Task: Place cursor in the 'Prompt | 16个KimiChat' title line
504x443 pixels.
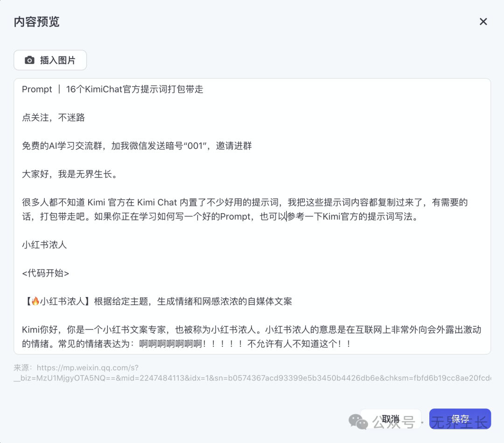Action: 112,90
